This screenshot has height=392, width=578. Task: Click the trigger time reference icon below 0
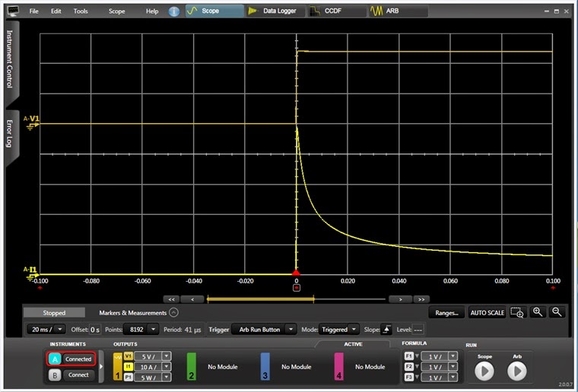coord(297,288)
